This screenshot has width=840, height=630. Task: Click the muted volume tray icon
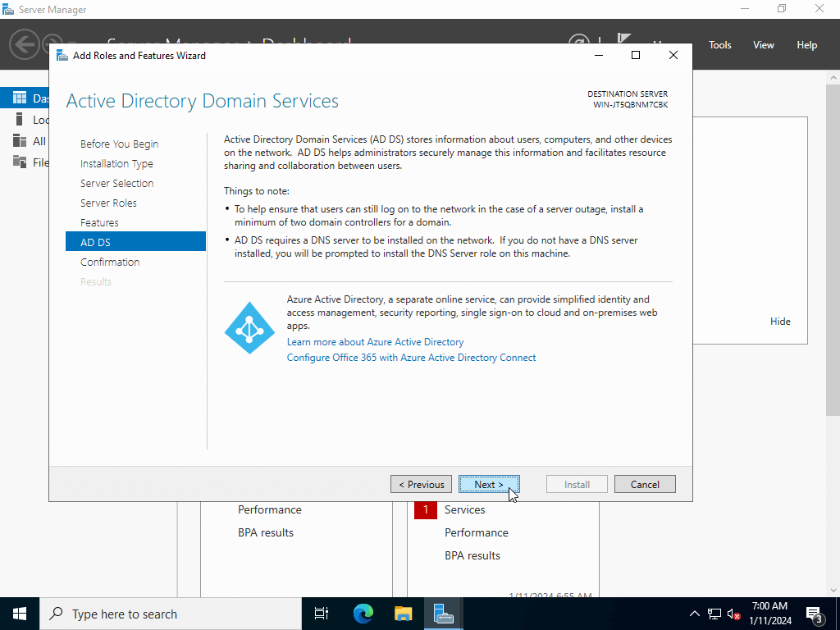tap(734, 614)
